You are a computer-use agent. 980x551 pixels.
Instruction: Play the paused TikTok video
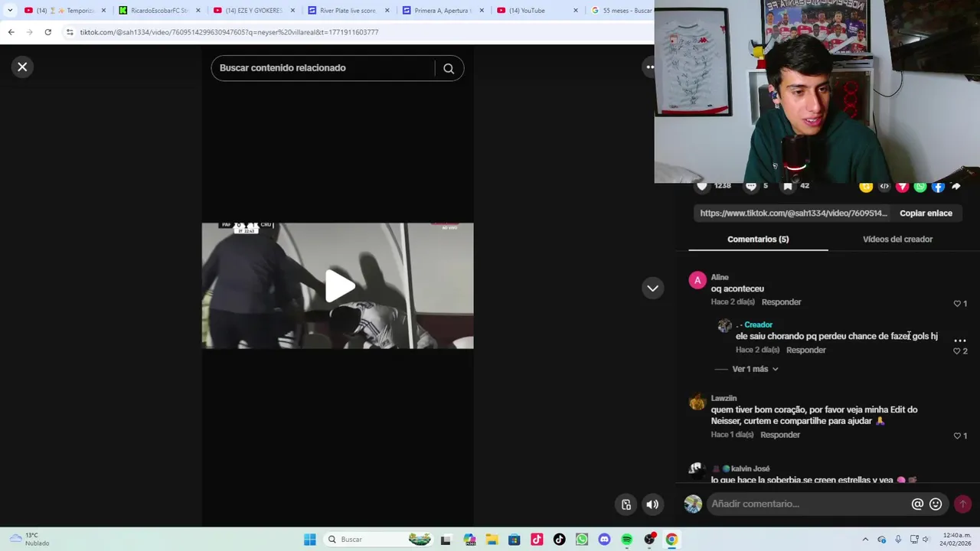click(340, 286)
